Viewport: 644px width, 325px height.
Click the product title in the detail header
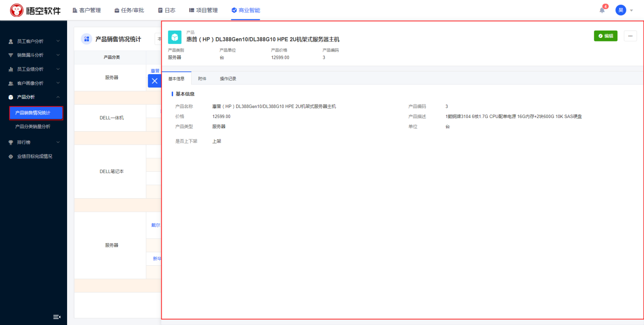pyautogui.click(x=263, y=40)
